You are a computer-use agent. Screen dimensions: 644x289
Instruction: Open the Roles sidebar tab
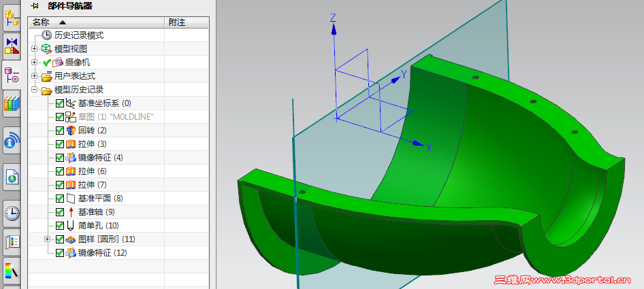pyautogui.click(x=12, y=242)
